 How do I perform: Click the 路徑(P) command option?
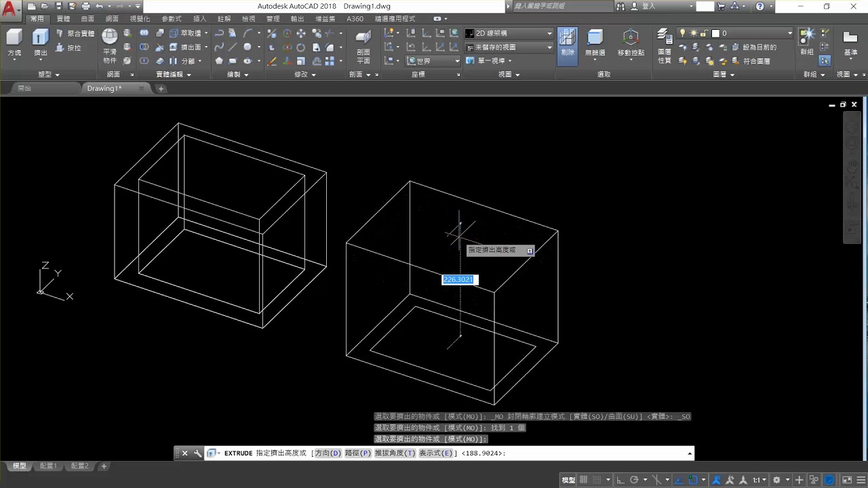[x=358, y=453]
